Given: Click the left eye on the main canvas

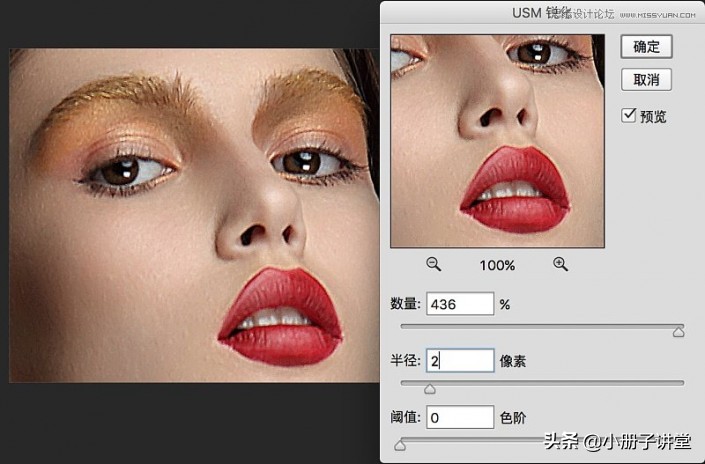Looking at the screenshot, I should point(124,172).
